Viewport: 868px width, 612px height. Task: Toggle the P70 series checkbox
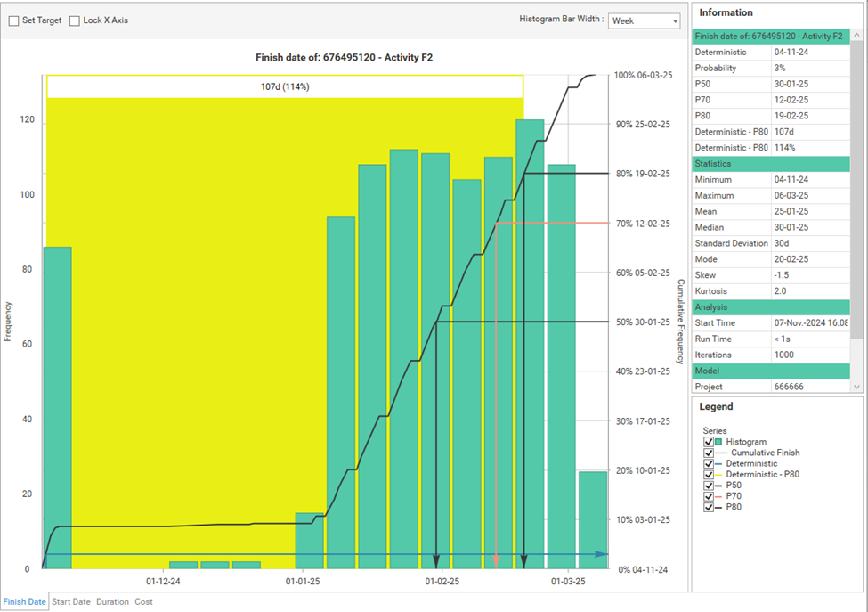pos(709,496)
